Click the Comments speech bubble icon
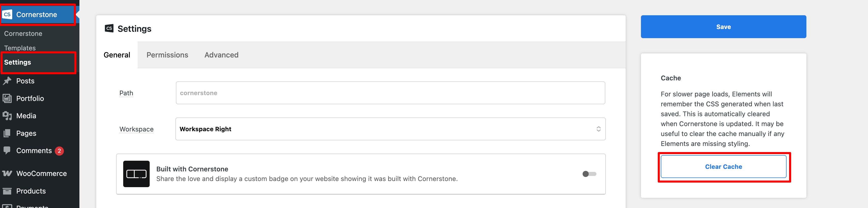Viewport: 868px width, 208px height. click(7, 150)
